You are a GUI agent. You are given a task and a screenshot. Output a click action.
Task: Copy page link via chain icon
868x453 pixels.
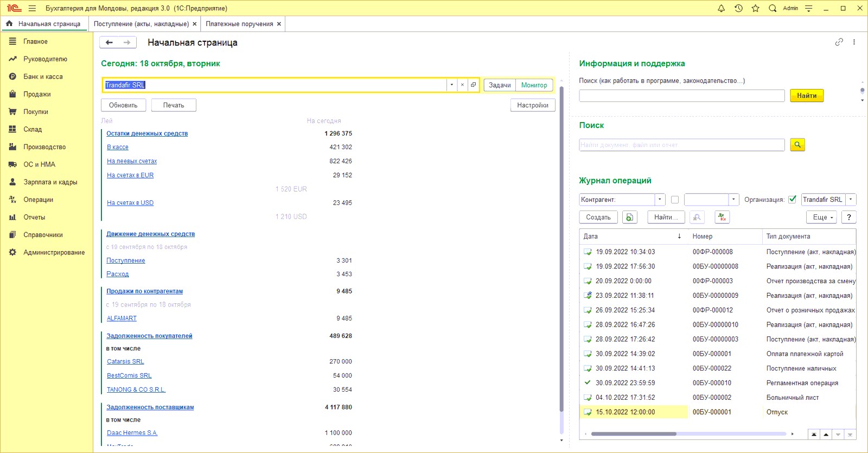(x=839, y=42)
